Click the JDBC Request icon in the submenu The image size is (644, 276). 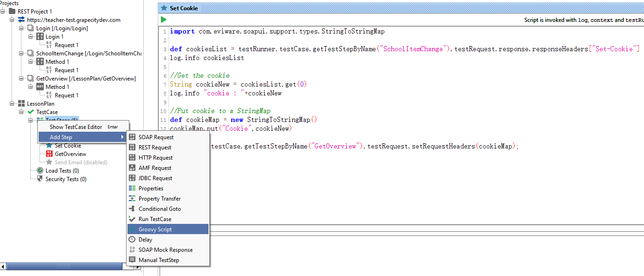[x=132, y=178]
